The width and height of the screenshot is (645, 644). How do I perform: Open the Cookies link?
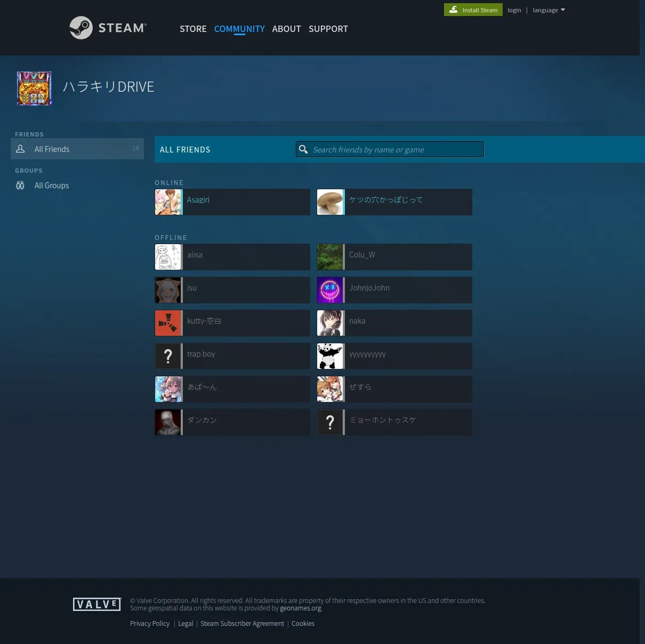pyautogui.click(x=303, y=623)
